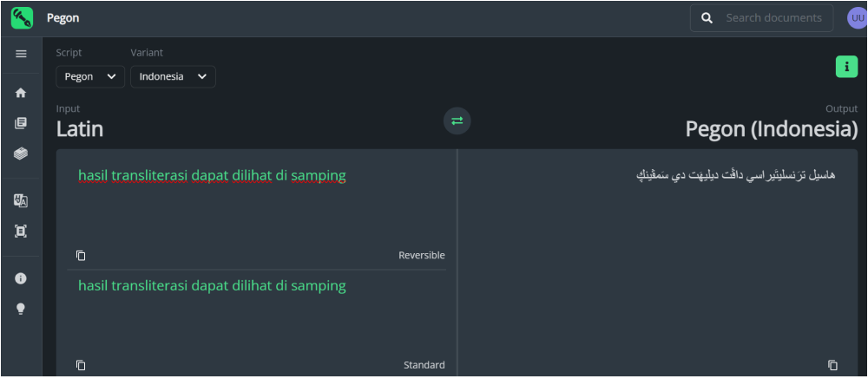The height and width of the screenshot is (378, 868).
Task: Open the stacked layers sidebar icon
Action: click(22, 153)
